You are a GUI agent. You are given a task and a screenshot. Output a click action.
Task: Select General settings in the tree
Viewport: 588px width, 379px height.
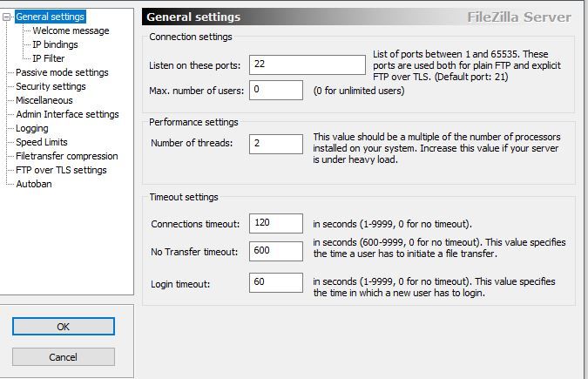[x=51, y=17]
